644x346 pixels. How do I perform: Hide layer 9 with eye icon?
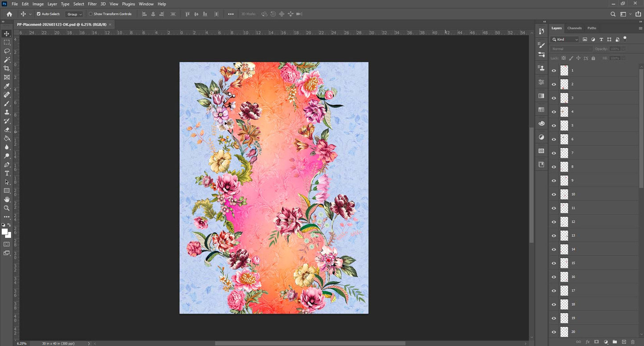[x=554, y=181]
